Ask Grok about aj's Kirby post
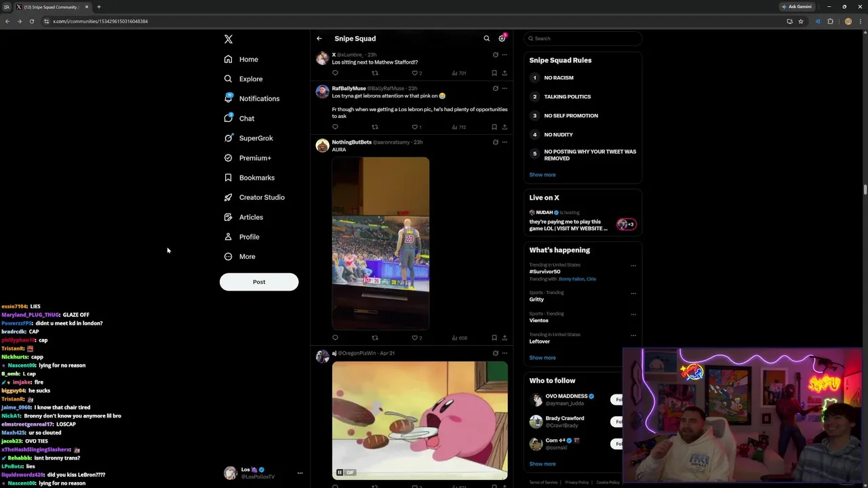Viewport: 868px width, 488px height. click(x=495, y=353)
